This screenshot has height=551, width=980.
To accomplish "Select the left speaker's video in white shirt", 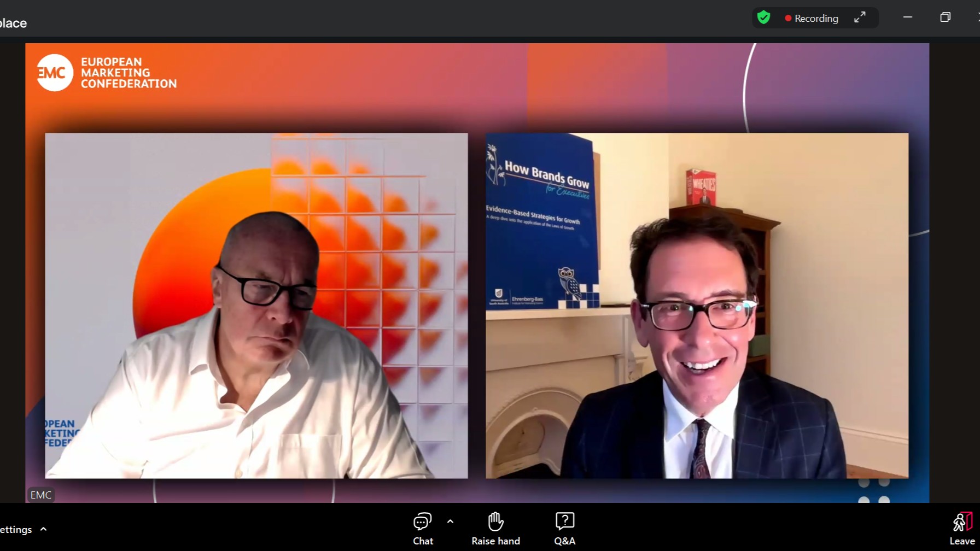I will (256, 306).
